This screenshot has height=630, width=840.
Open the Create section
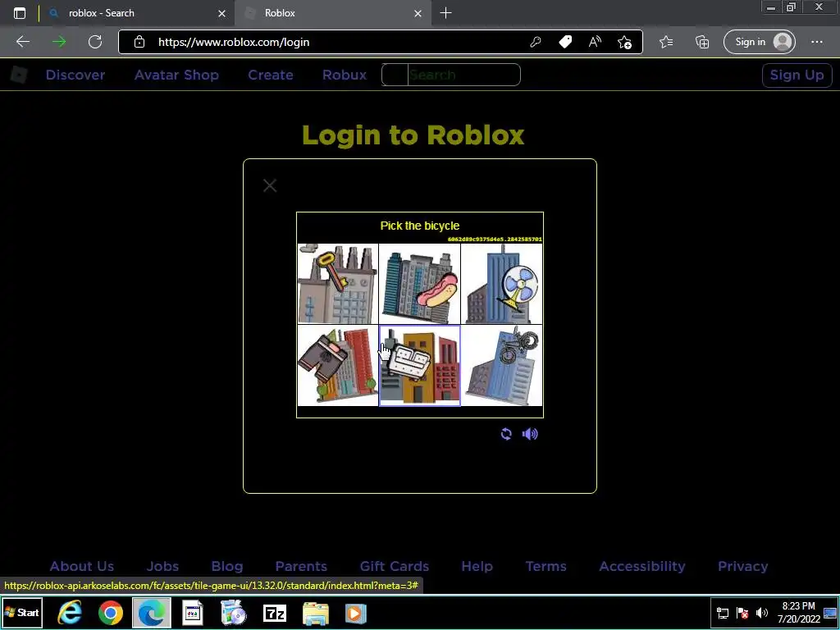[x=271, y=75]
